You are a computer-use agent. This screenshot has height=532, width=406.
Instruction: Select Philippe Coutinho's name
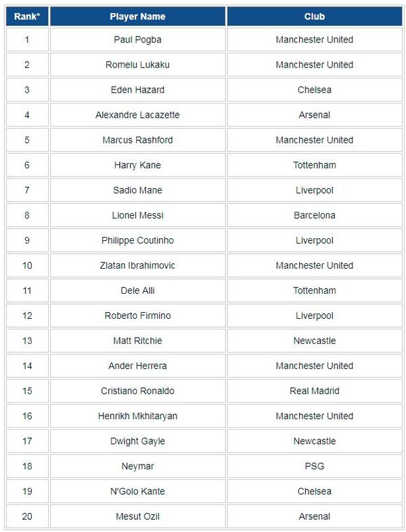click(138, 240)
